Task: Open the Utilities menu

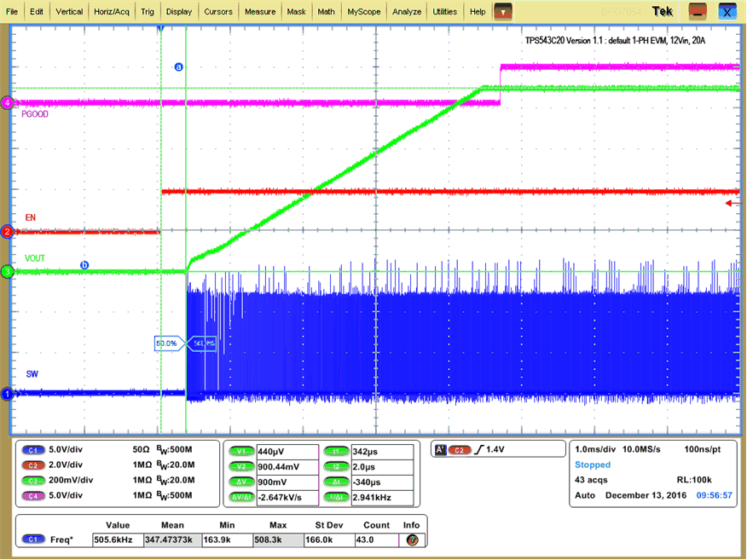Action: [444, 11]
